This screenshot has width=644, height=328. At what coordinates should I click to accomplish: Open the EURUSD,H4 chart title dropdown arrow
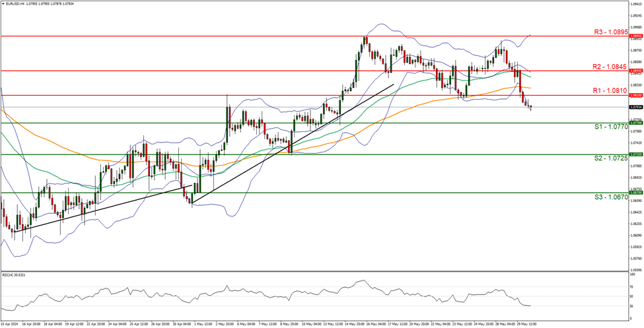pyautogui.click(x=3, y=4)
